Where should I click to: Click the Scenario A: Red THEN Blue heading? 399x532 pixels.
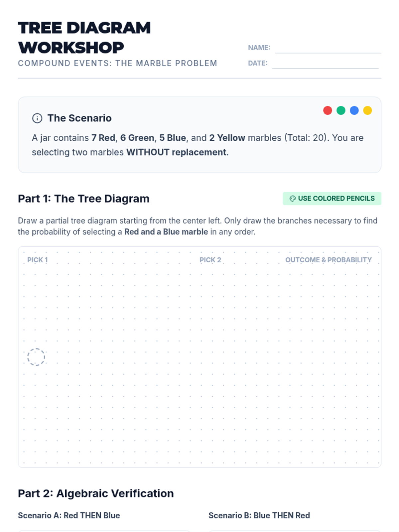[x=69, y=515]
